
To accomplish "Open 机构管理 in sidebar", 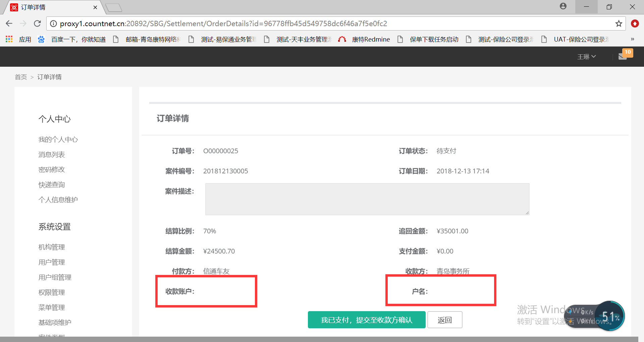I will tap(52, 247).
